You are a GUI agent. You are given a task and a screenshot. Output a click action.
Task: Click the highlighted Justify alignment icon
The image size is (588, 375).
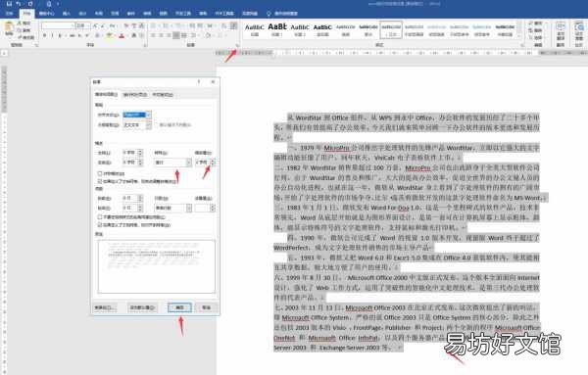tap(175, 35)
